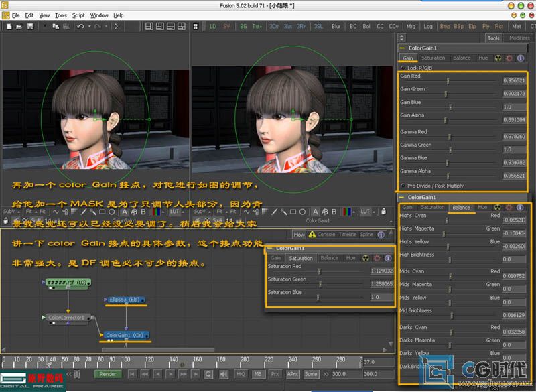
Task: Open the undo history dropdown arrow
Action: click(x=89, y=27)
